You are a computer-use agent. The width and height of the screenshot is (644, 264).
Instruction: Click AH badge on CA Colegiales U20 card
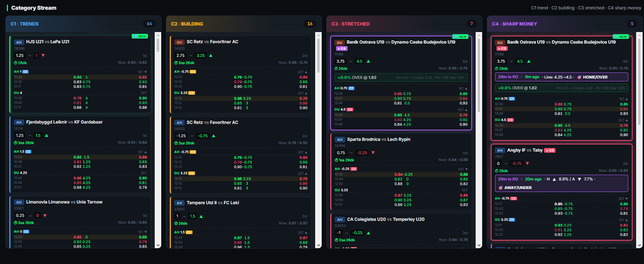[x=340, y=219]
